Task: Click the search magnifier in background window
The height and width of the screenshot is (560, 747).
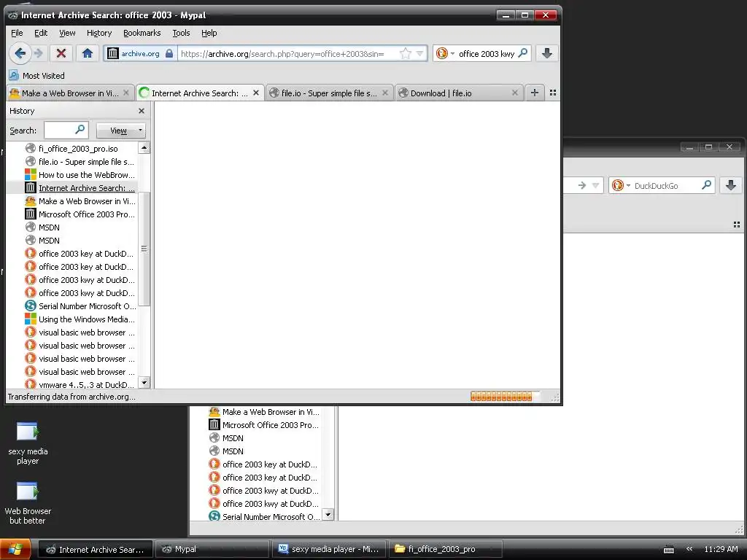Action: tap(706, 185)
